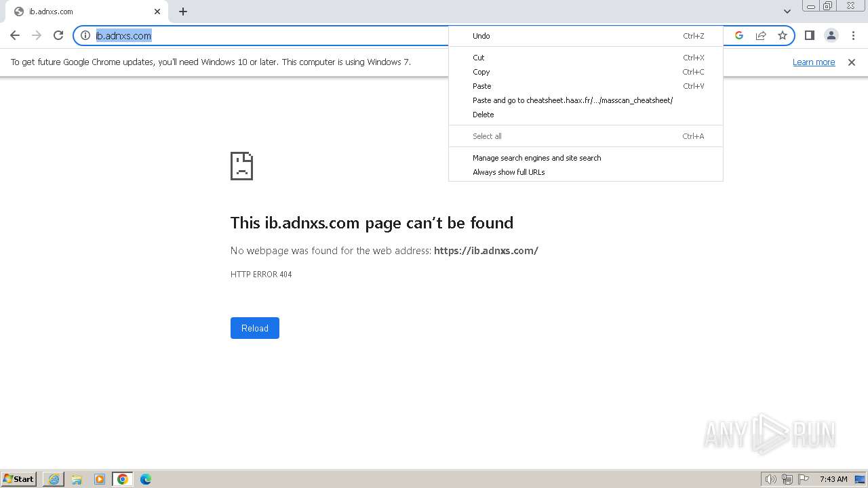Open Chrome three-dot menu
The image size is (868, 488).
click(x=853, y=35)
